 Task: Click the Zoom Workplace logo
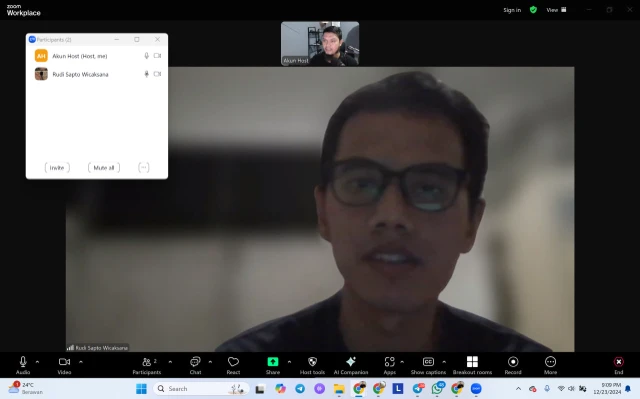(x=23, y=10)
